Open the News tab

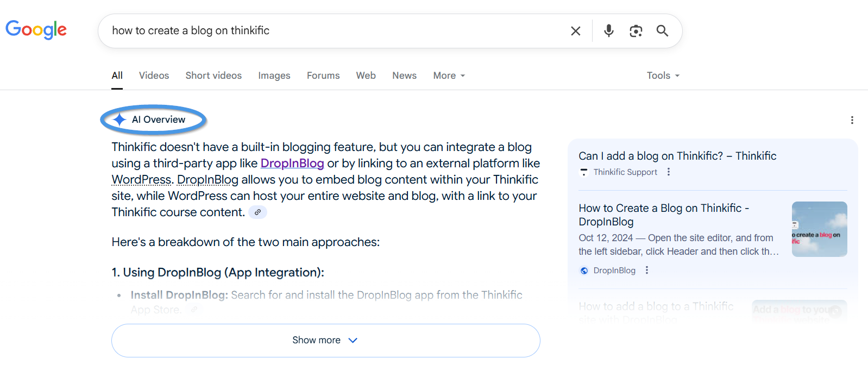(405, 76)
